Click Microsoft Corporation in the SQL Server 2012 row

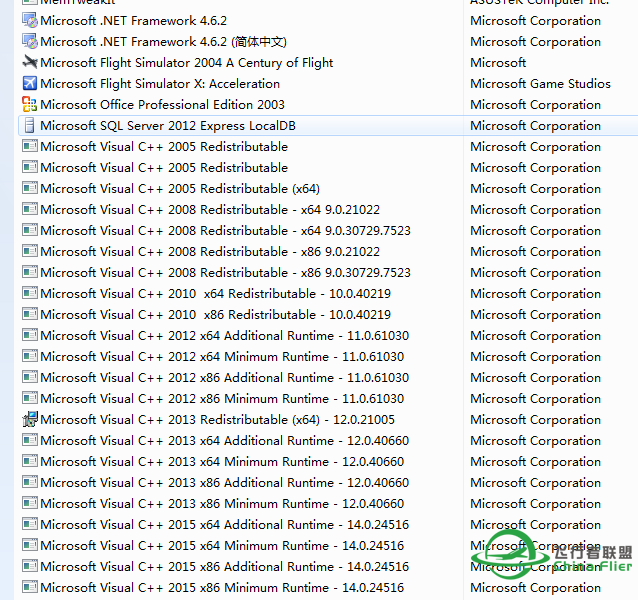tap(535, 126)
